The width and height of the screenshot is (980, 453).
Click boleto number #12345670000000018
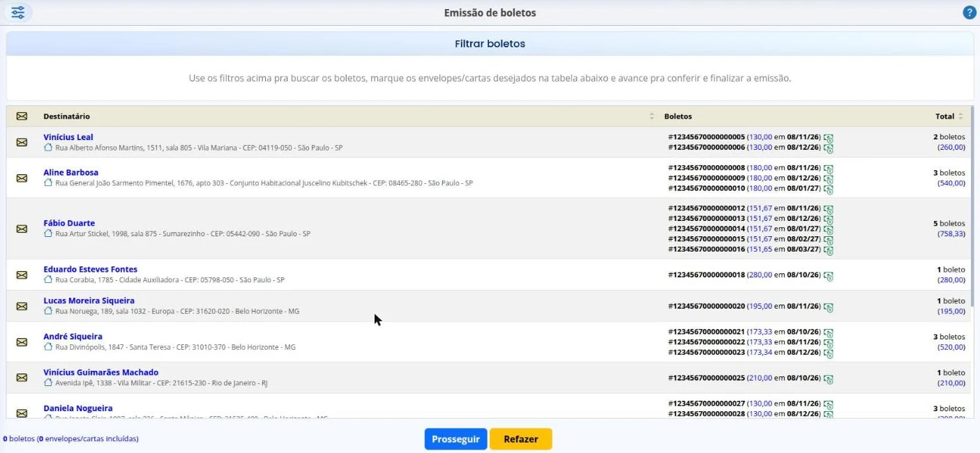pyautogui.click(x=707, y=275)
